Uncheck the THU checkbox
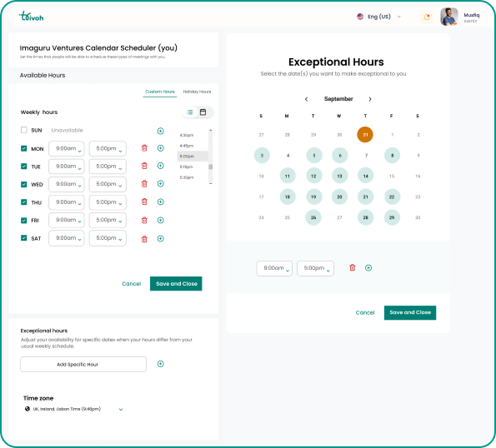This screenshot has height=448, width=496. (x=23, y=202)
